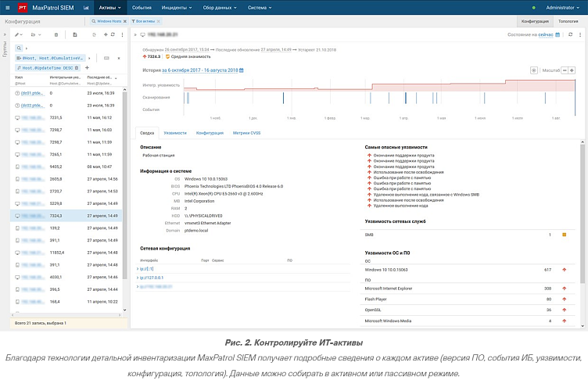Image resolution: width=588 pixels, height=391 pixels.
Task: Click the export icon in list toolbar
Action: [94, 34]
